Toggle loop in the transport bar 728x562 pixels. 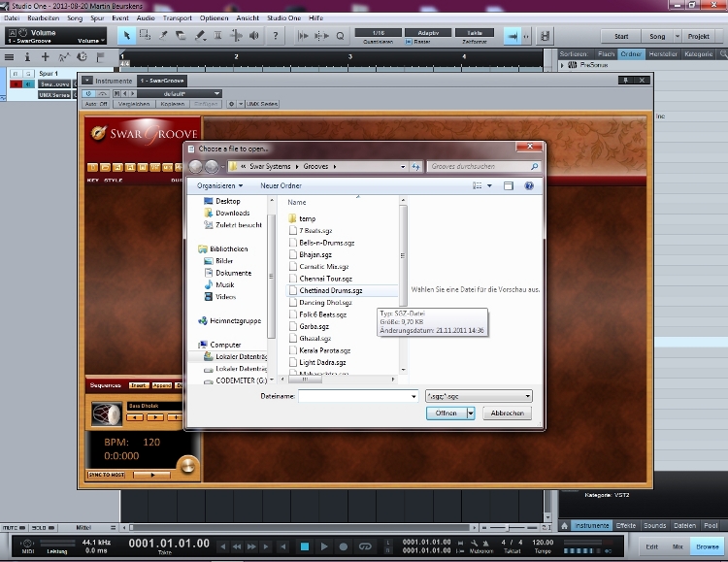[365, 546]
